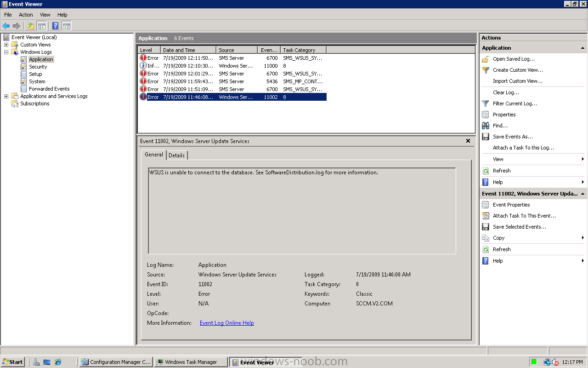Click the Security log icon in tree
This screenshot has width=588, height=368.
24,67
